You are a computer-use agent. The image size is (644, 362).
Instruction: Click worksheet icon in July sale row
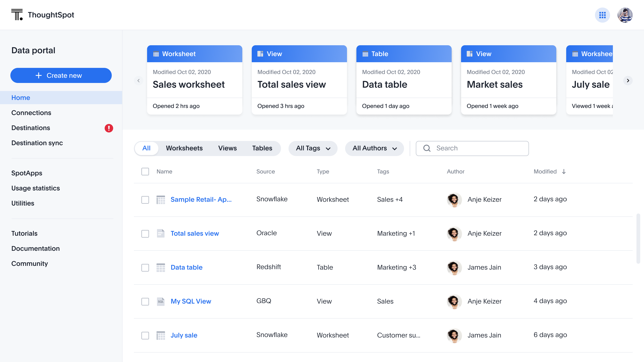(x=161, y=336)
